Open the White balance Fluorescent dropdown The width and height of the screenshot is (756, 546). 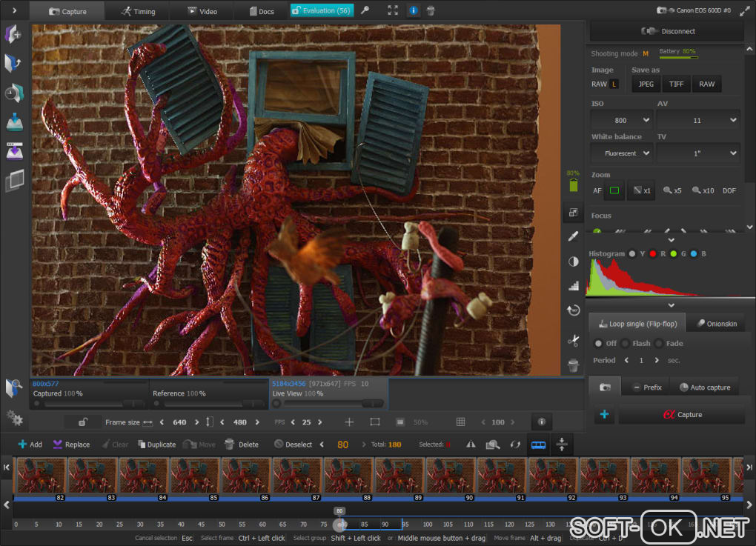tap(621, 153)
